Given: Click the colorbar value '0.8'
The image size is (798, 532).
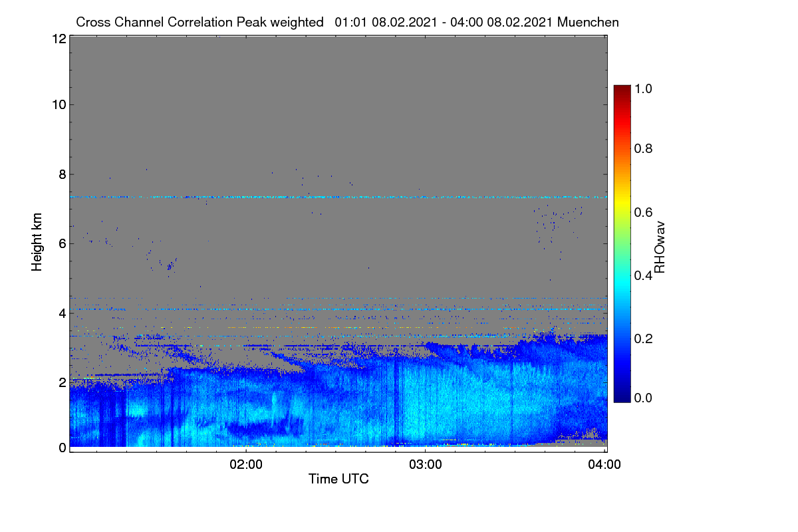Looking at the screenshot, I should click(644, 149).
